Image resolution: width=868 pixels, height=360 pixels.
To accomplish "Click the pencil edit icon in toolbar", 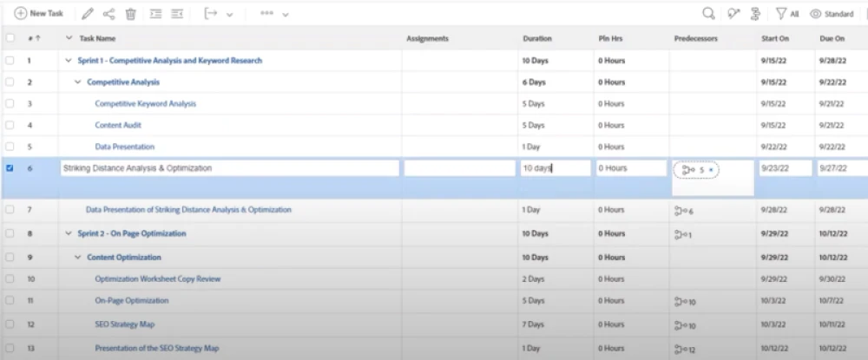I will [x=87, y=14].
